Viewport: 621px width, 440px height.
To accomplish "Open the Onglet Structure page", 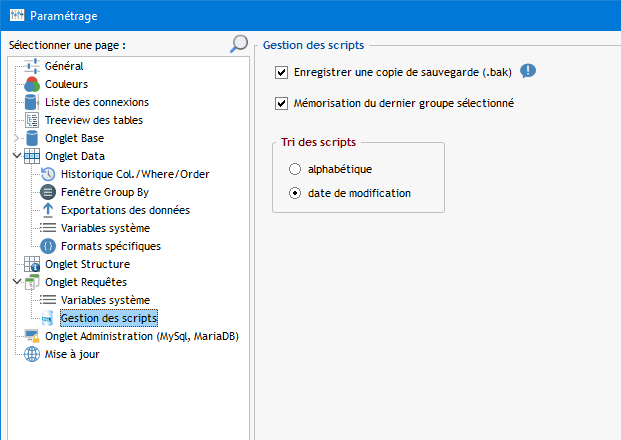I will point(88,264).
